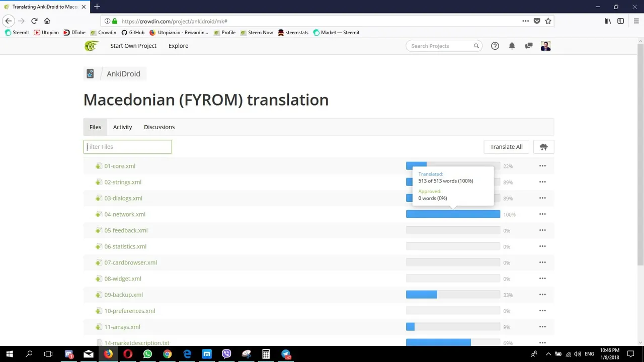Open options menu for 05-feedback.xml
The width and height of the screenshot is (644, 362).
click(x=542, y=230)
